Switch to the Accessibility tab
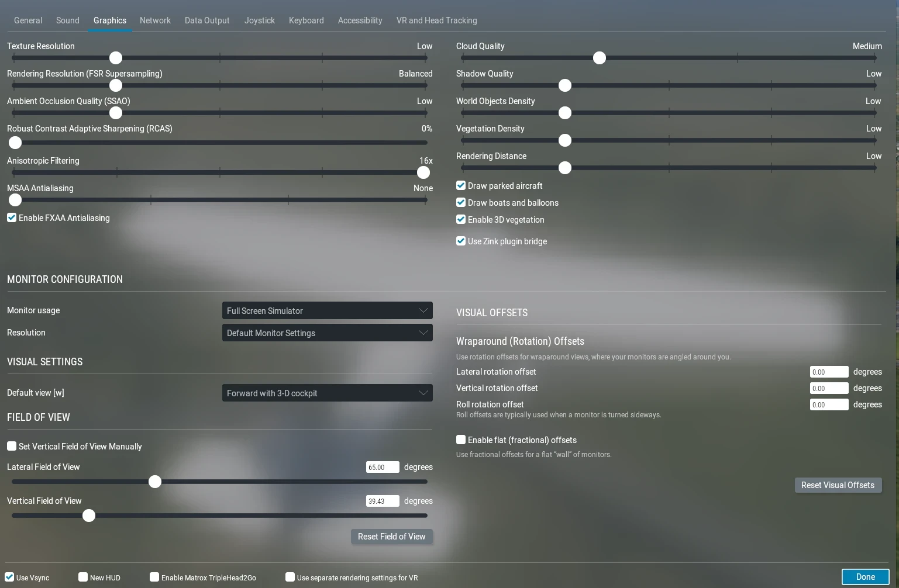The width and height of the screenshot is (899, 588). click(x=360, y=20)
